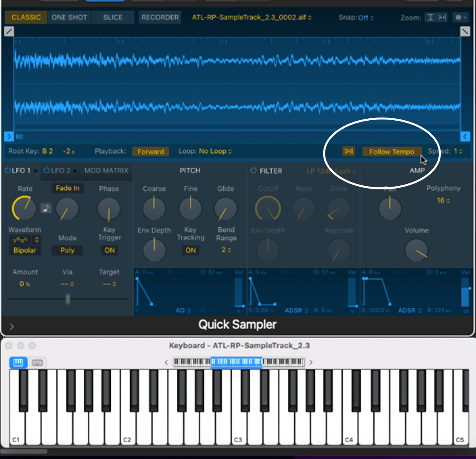Toggle Key Tracking ON button

(190, 250)
